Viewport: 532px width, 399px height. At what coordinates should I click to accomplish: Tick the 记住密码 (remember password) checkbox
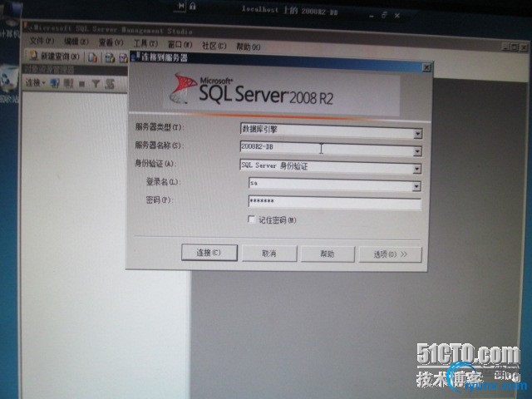coord(251,219)
